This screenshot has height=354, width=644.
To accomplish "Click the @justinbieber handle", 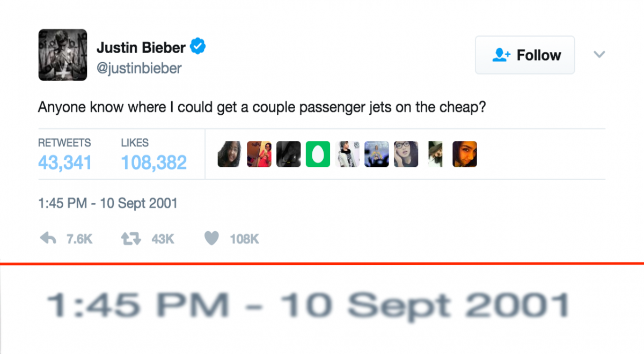I will point(139,68).
